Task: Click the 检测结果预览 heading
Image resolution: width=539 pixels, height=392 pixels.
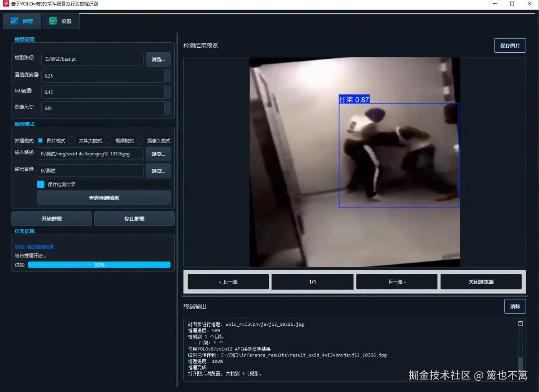Action: point(201,46)
